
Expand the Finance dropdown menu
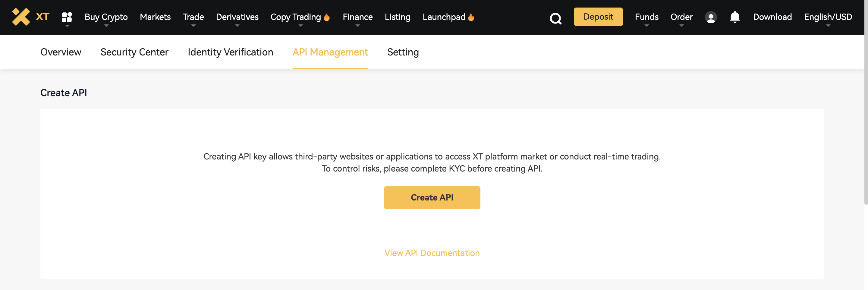[357, 17]
